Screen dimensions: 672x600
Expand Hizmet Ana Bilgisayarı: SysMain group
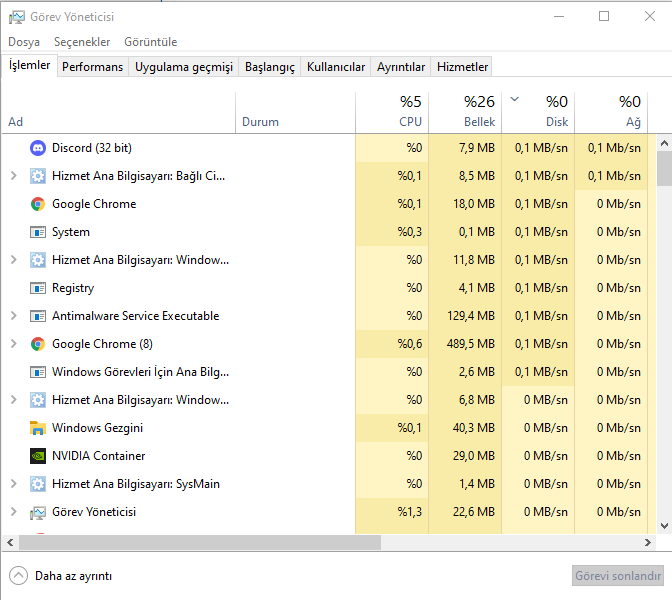click(x=14, y=484)
